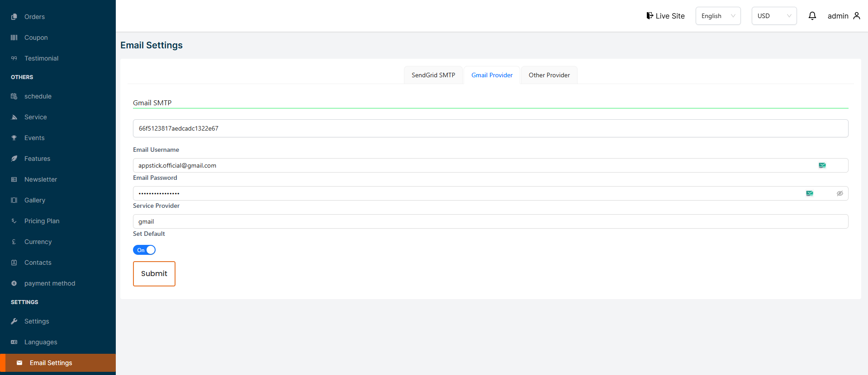Click the Service Provider input field
This screenshot has height=375, width=868.
click(490, 221)
